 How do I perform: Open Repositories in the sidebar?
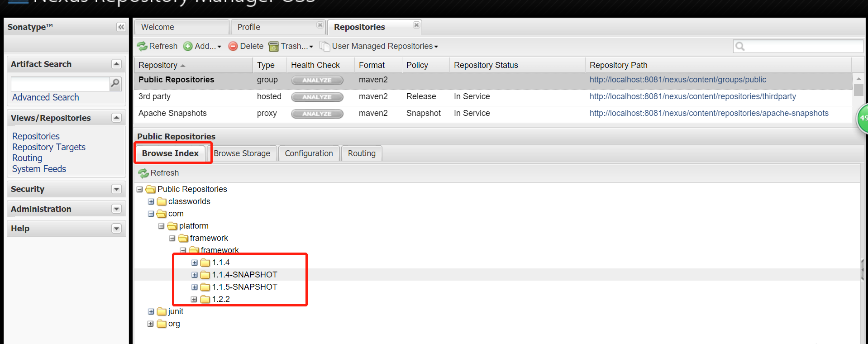coord(36,136)
